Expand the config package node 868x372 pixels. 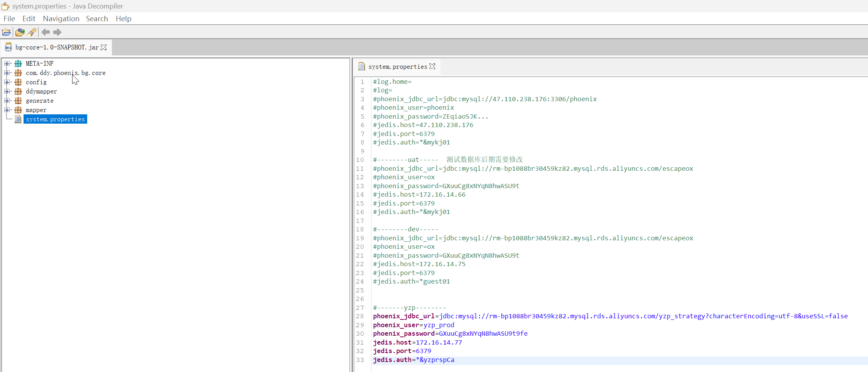(x=7, y=82)
